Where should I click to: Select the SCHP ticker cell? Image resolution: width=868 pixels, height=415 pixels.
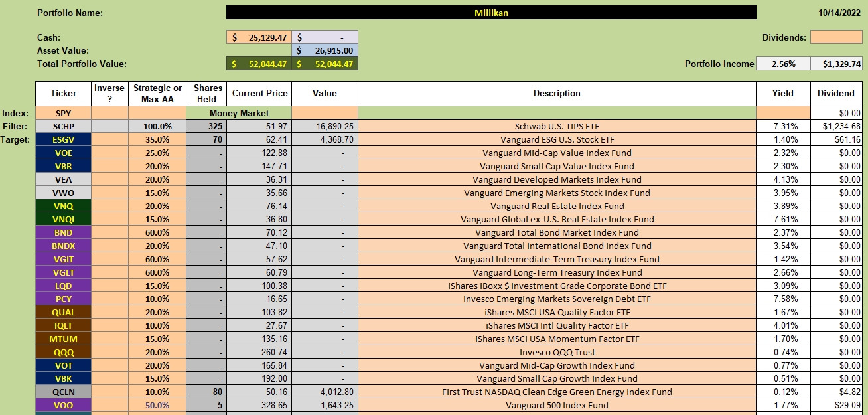tap(64, 126)
